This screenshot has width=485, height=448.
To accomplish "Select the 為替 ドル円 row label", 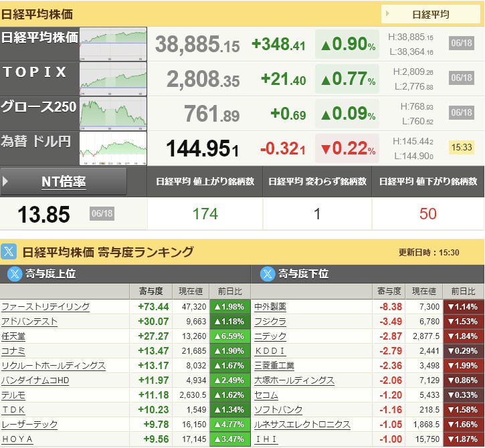I will [x=36, y=141].
